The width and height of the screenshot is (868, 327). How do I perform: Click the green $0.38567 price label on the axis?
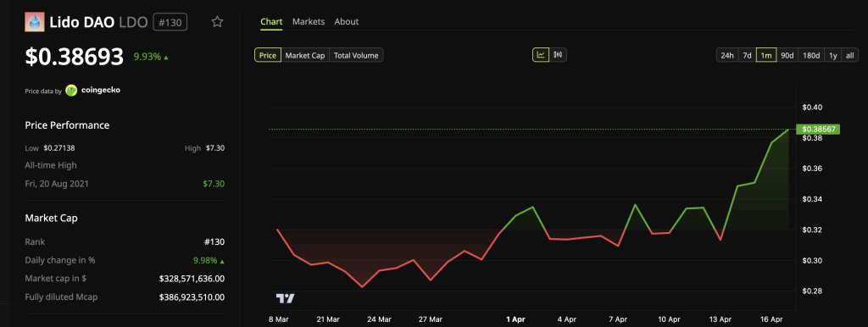(818, 129)
